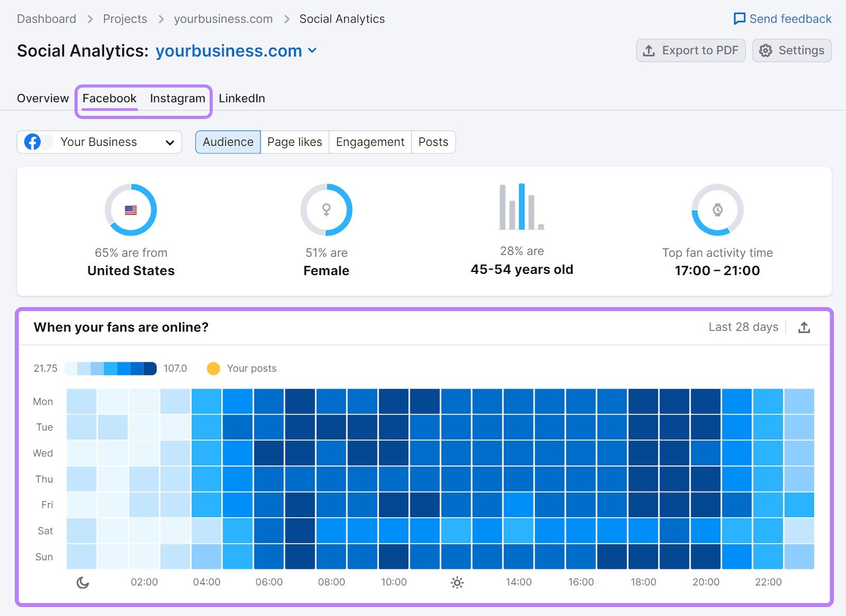Viewport: 846px width, 616px height.
Task: Click the export icon next to Last 28 days
Action: (x=804, y=327)
